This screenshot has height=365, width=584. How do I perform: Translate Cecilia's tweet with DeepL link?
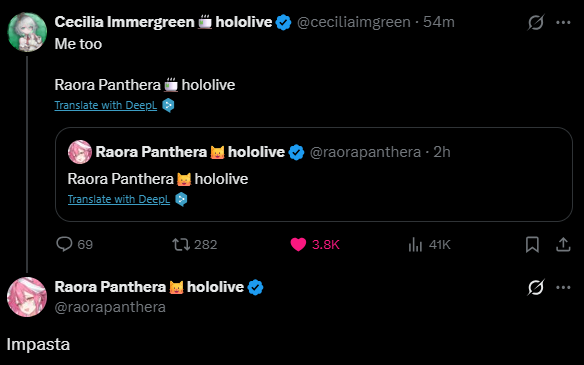pyautogui.click(x=106, y=105)
